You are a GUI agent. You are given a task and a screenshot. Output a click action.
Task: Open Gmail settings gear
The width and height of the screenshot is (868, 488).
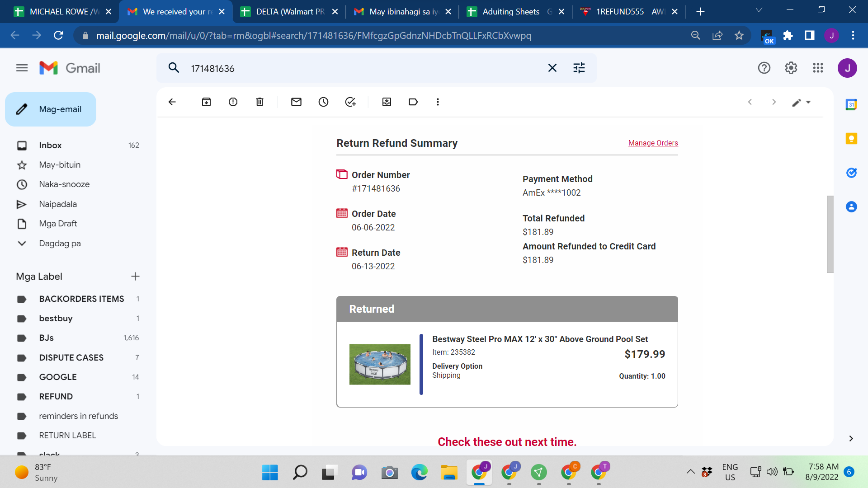pos(791,68)
